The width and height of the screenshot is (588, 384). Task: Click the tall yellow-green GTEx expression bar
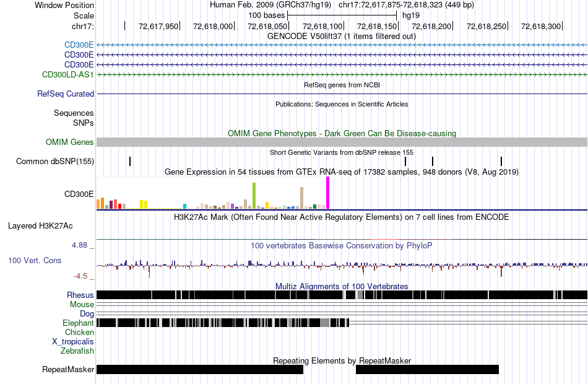[x=254, y=196]
